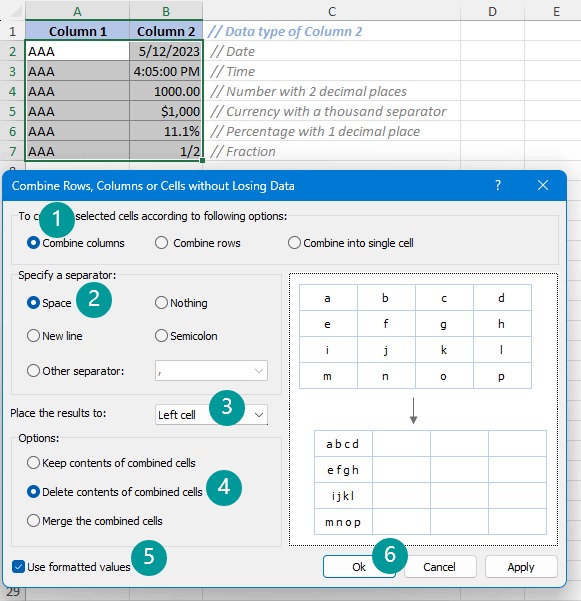Click the Apply button

click(521, 567)
